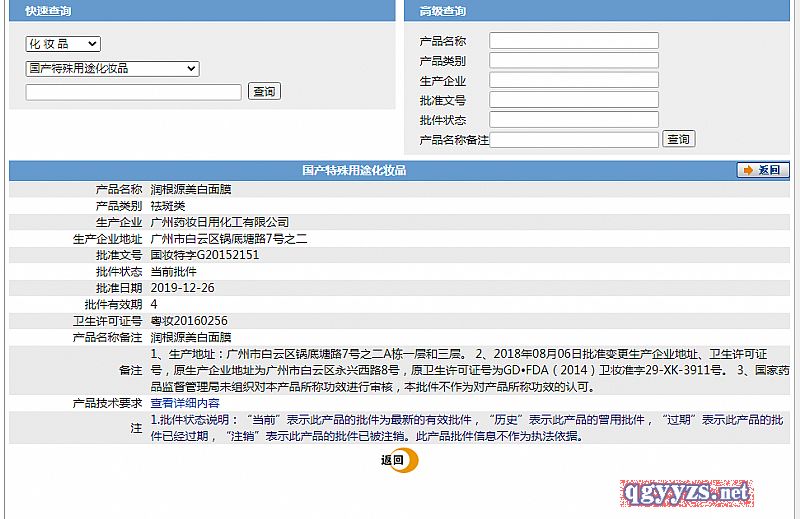Focus the 批件状态 input field
The height and width of the screenshot is (519, 800).
pyautogui.click(x=573, y=120)
